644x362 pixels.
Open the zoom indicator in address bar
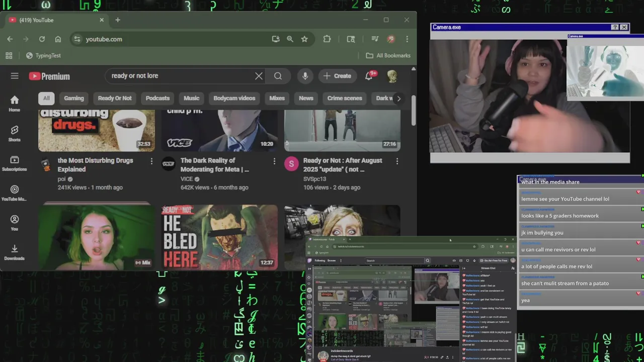[290, 39]
